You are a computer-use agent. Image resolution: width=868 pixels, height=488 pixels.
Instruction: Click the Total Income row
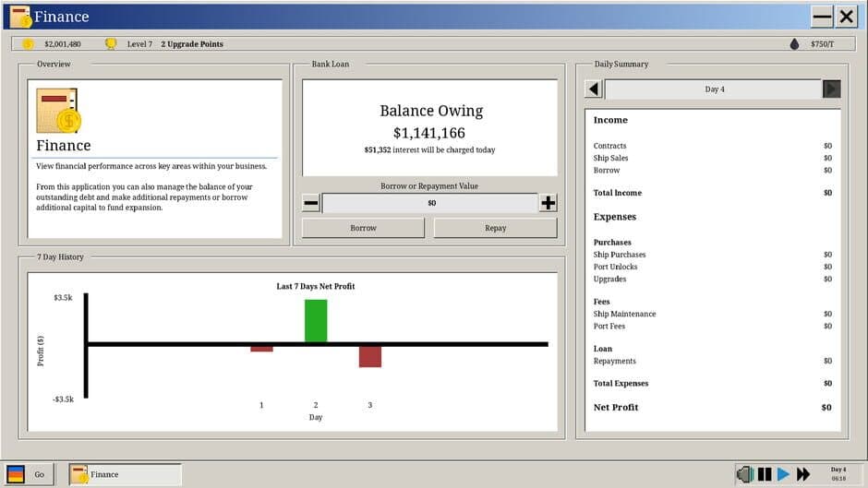tap(713, 193)
